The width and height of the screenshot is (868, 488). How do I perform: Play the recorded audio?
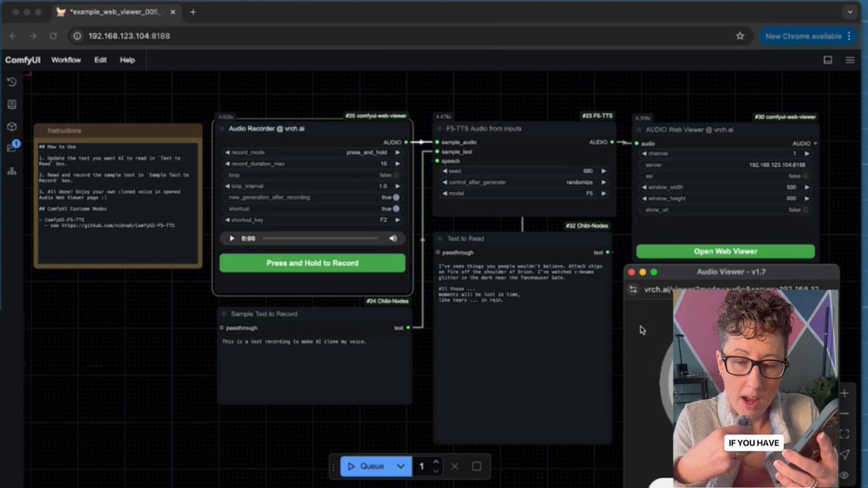click(x=231, y=238)
